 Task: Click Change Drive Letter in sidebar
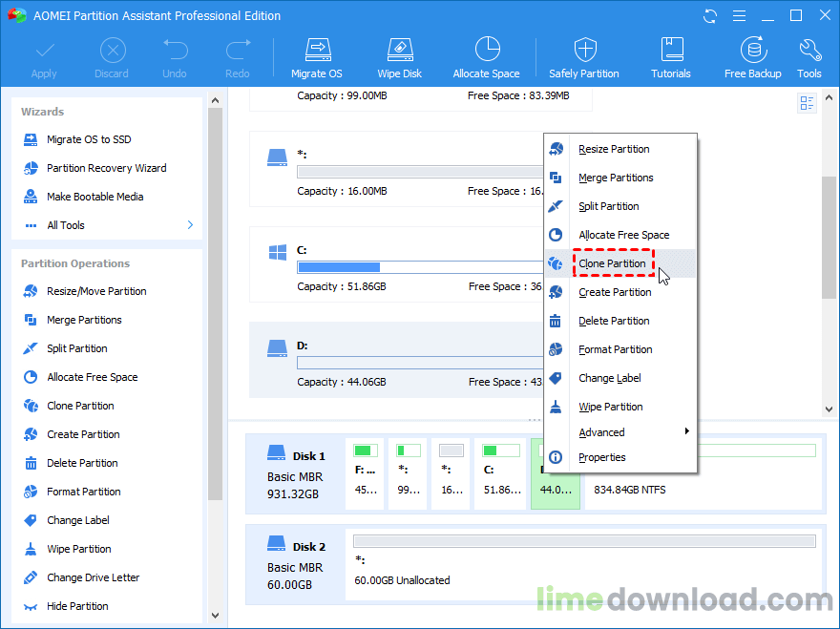[x=93, y=577]
